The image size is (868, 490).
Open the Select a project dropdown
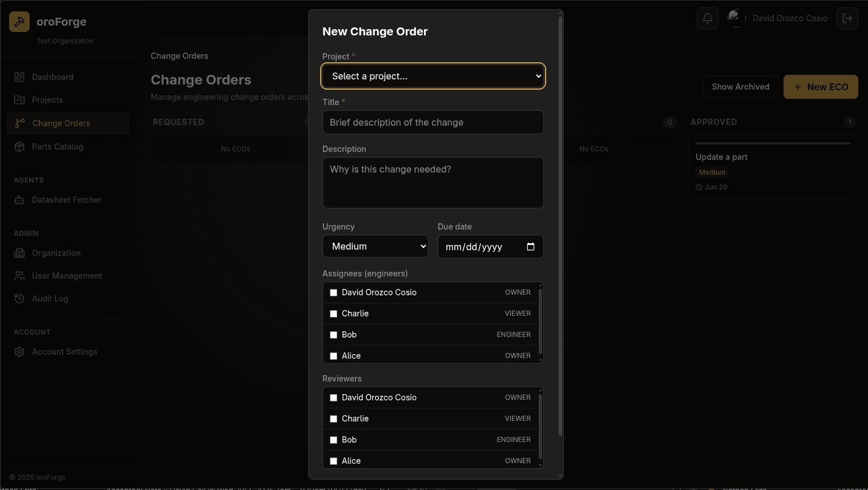click(433, 76)
